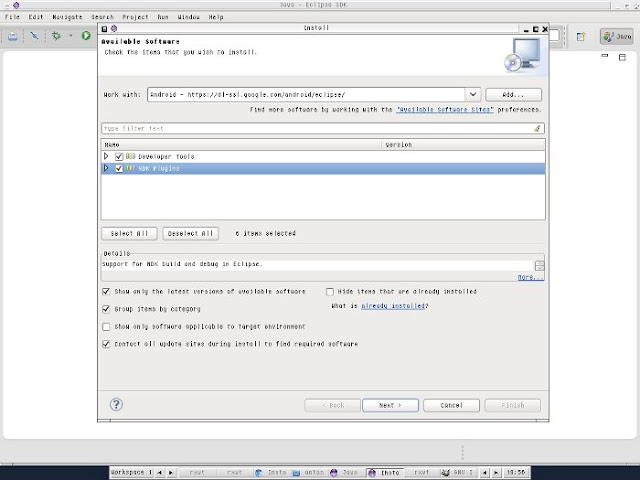Click the Help question mark icon
640x480 pixels.
point(116,404)
